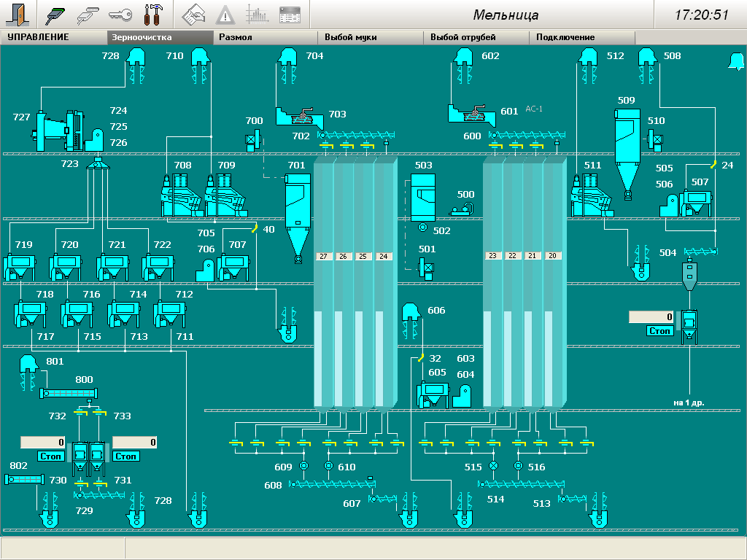Click the green connect cable icon
The height and width of the screenshot is (560, 747).
coord(56,14)
